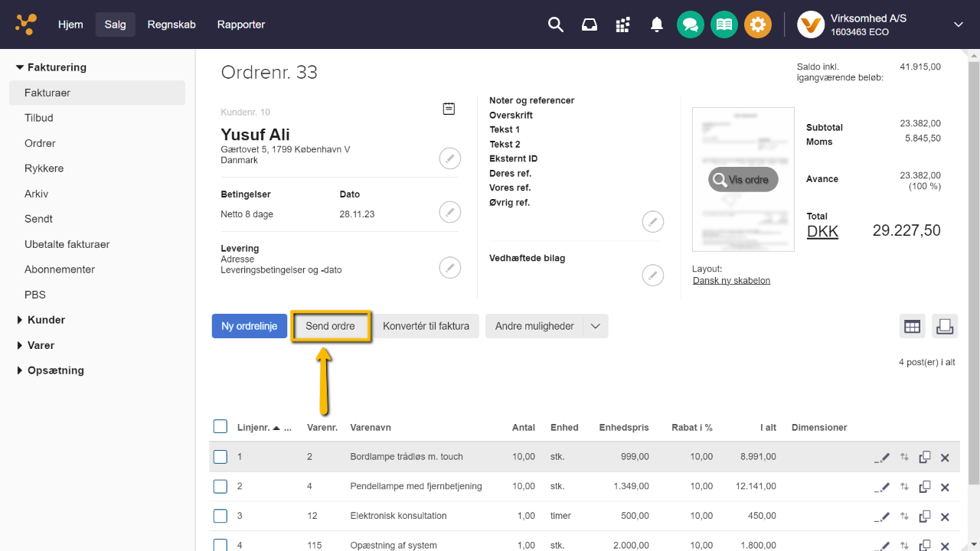Screen dimensions: 980x551
Task: Open the Rapporter menu tab
Action: [x=240, y=24]
